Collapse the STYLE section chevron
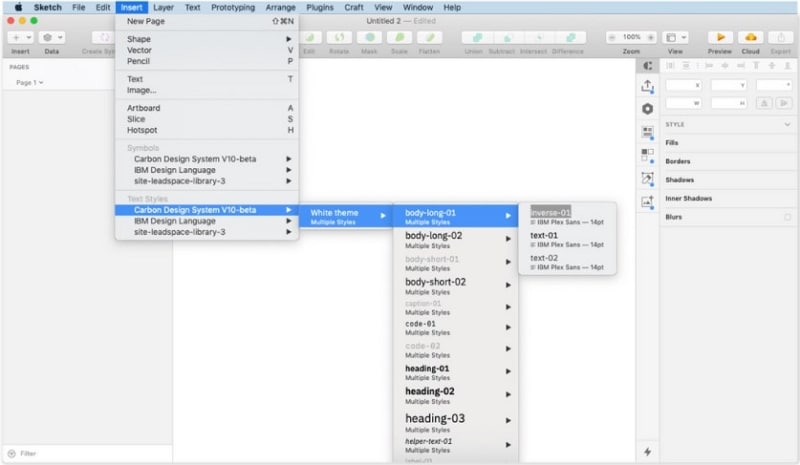The image size is (800, 465). pos(787,125)
